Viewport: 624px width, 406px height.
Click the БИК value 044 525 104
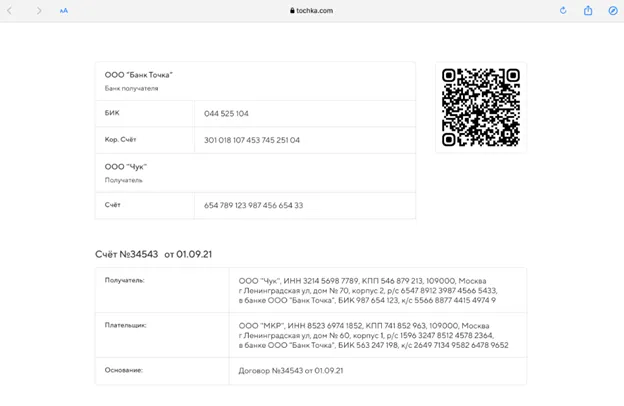[226, 114]
